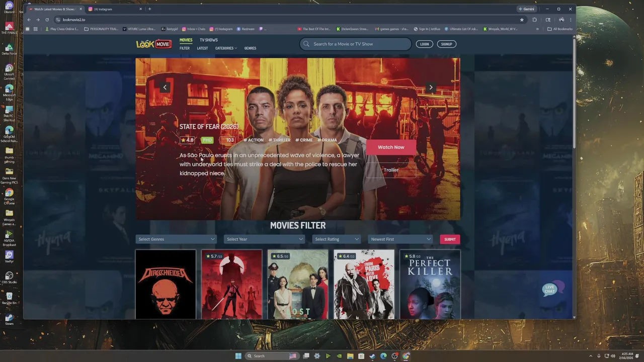Open the Play Chess Online bookmark
The height and width of the screenshot is (362, 644).
(x=61, y=29)
